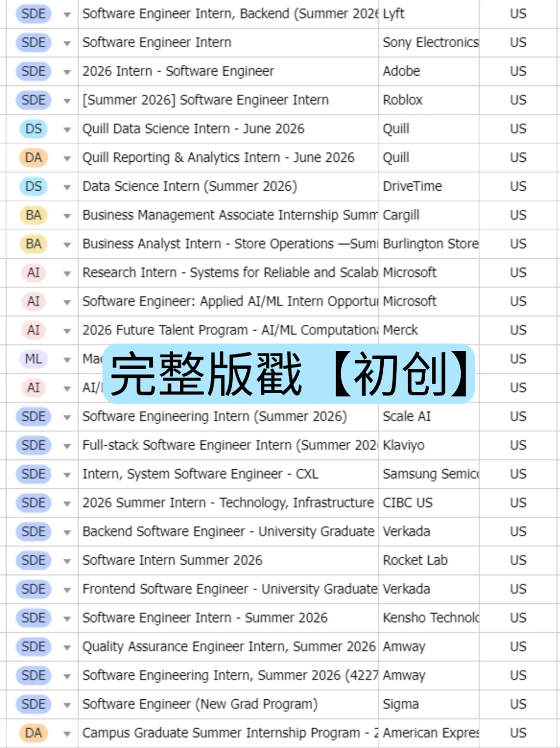
Task: Open the dropdown arrow in the Sony Electronics row
Action: tap(67, 44)
